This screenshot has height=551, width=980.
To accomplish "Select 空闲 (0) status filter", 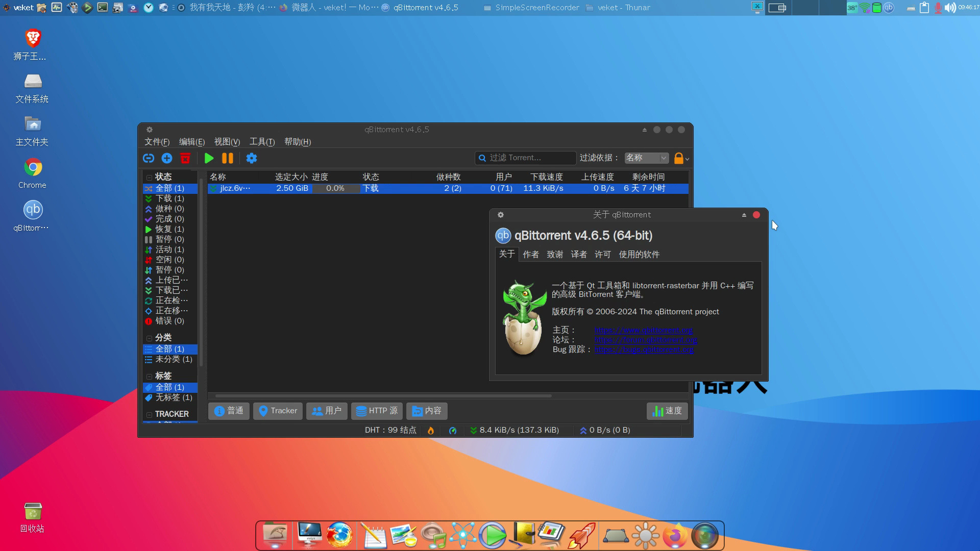I will pyautogui.click(x=170, y=260).
